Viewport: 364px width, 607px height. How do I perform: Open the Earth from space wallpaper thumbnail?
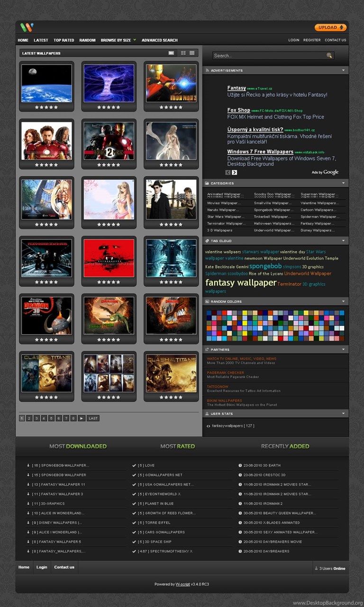point(46,83)
